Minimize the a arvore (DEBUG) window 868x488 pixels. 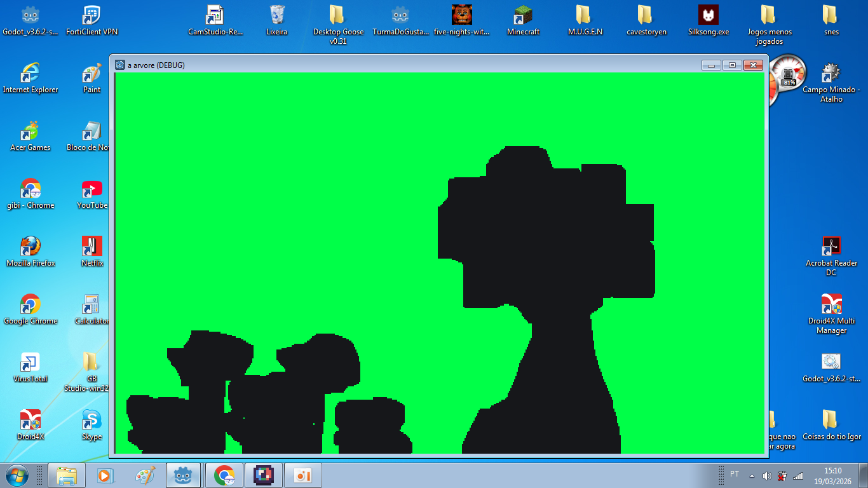[x=711, y=65]
